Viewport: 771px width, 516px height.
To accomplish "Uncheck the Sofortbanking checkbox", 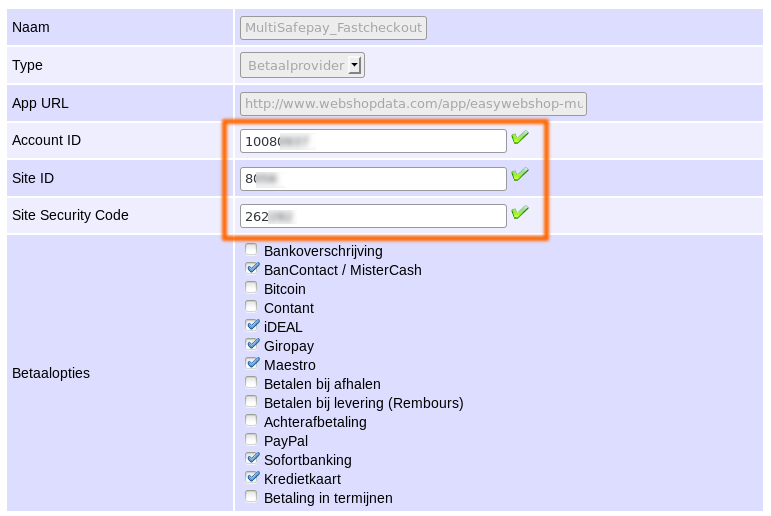I will pos(252,458).
